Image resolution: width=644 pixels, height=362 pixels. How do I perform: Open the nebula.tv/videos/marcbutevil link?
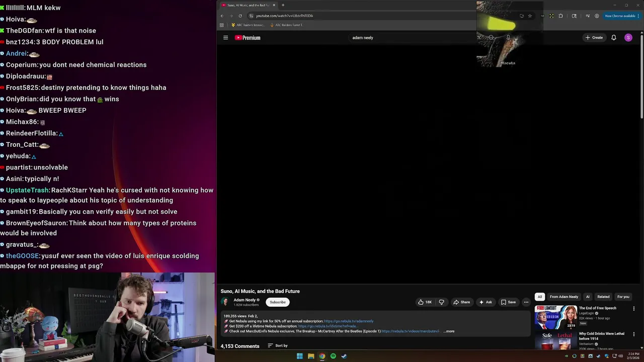[x=411, y=331]
